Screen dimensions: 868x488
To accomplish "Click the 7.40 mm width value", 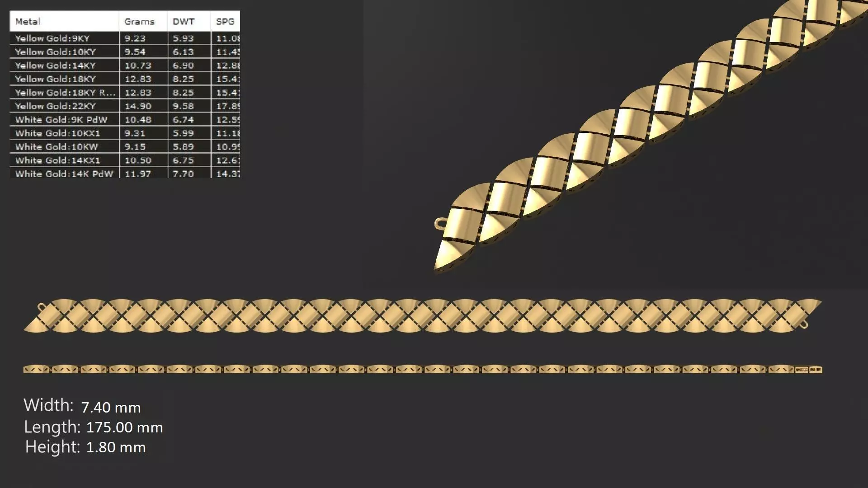I will click(111, 408).
